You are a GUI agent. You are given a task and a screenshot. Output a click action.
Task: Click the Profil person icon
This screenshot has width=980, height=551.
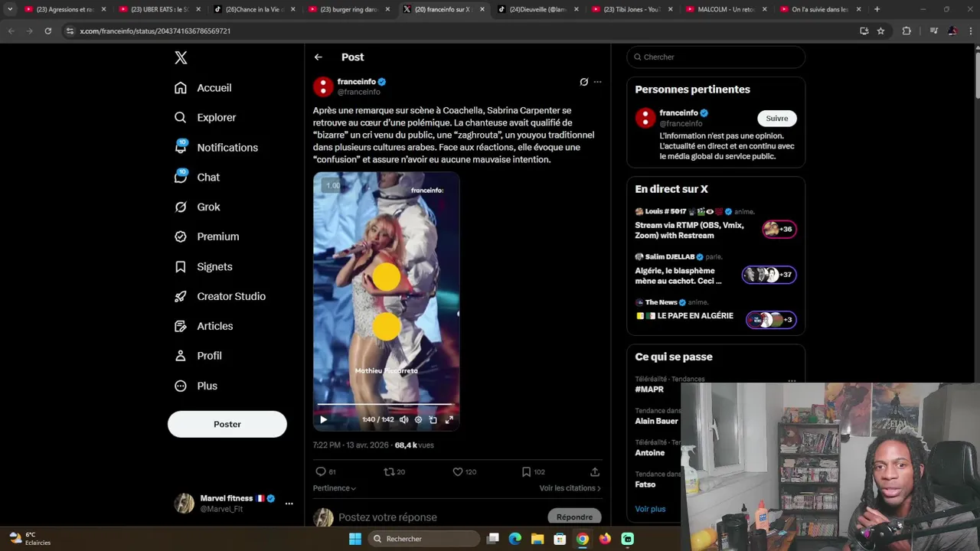pos(181,356)
